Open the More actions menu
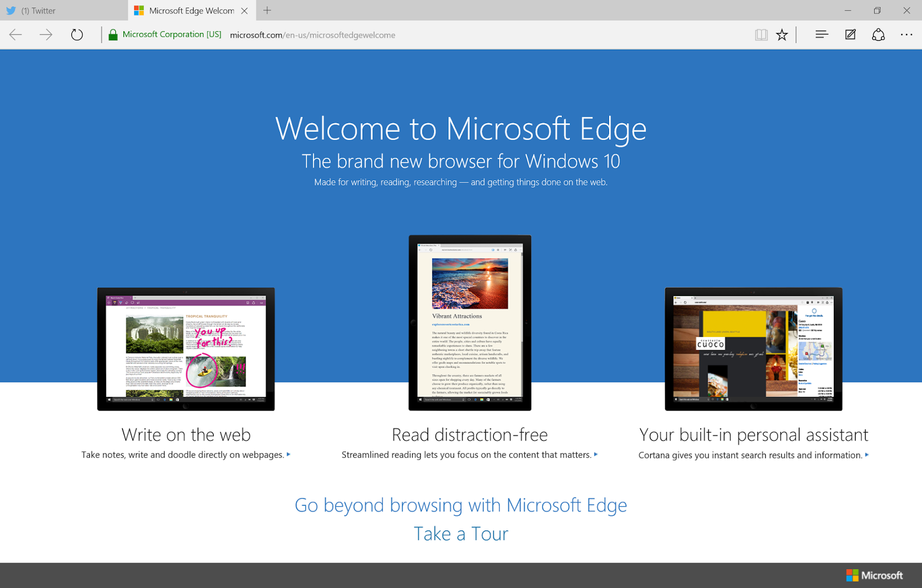This screenshot has width=922, height=588. [x=906, y=35]
